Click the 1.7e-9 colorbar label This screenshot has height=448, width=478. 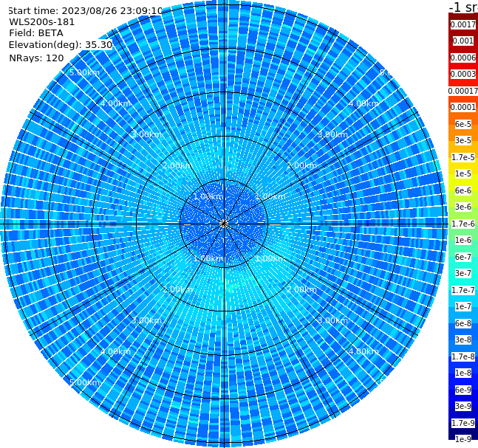(x=463, y=423)
